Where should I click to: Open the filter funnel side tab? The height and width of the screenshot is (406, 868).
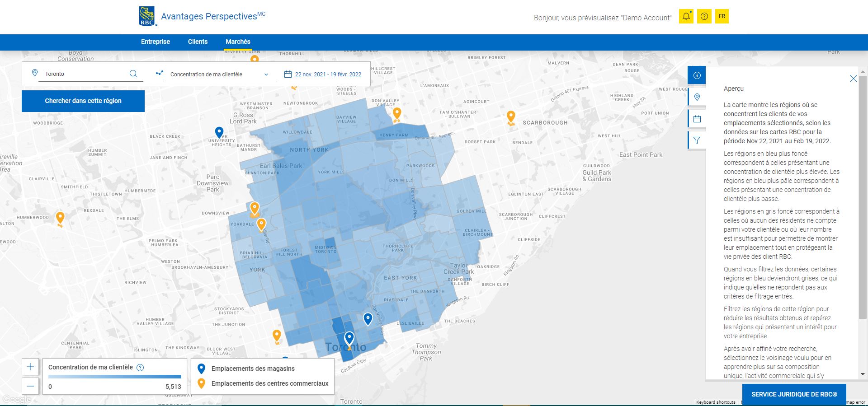(x=697, y=140)
